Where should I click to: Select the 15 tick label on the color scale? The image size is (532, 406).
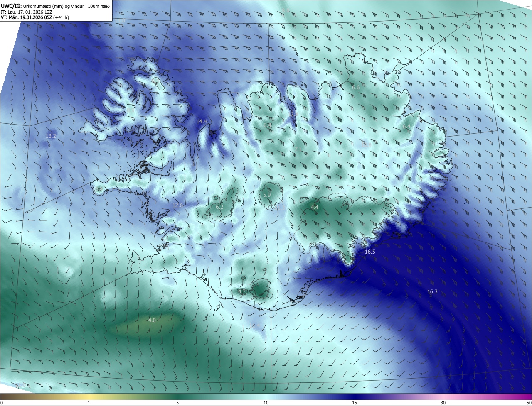click(x=355, y=403)
